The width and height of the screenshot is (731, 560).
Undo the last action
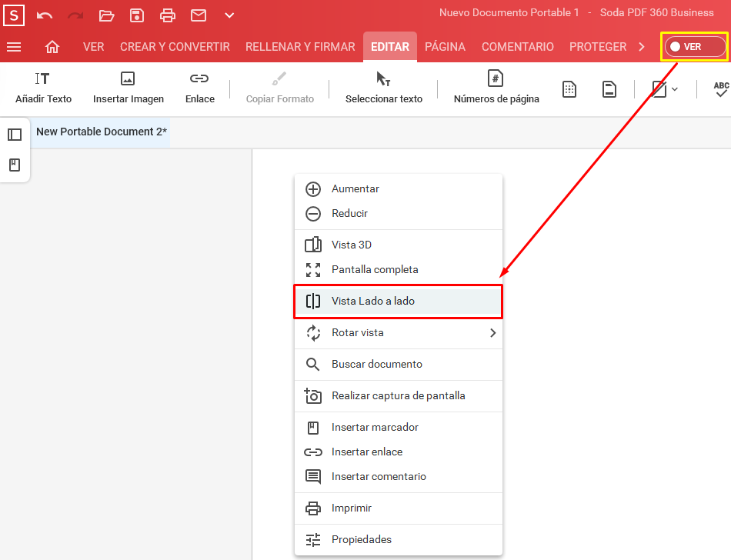click(45, 15)
